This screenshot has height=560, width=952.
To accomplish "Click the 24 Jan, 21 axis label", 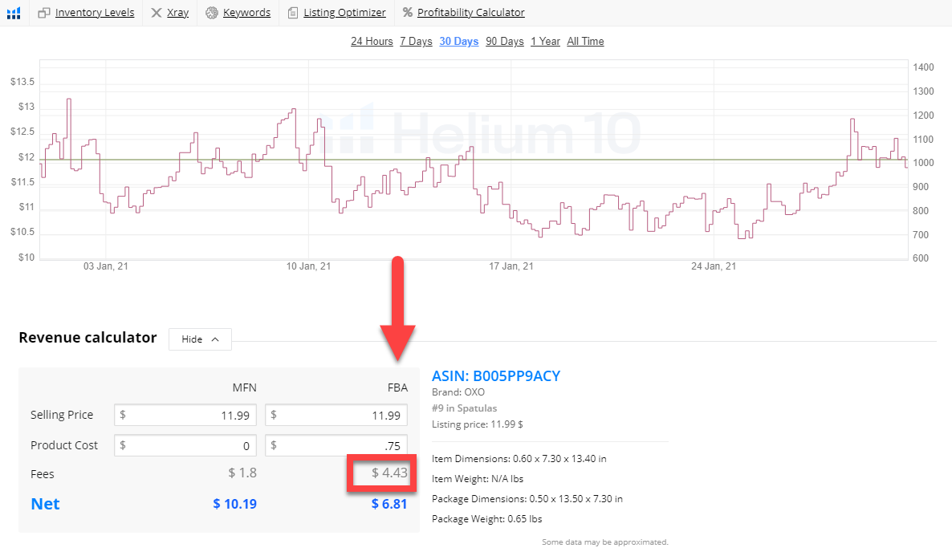I will pyautogui.click(x=714, y=266).
